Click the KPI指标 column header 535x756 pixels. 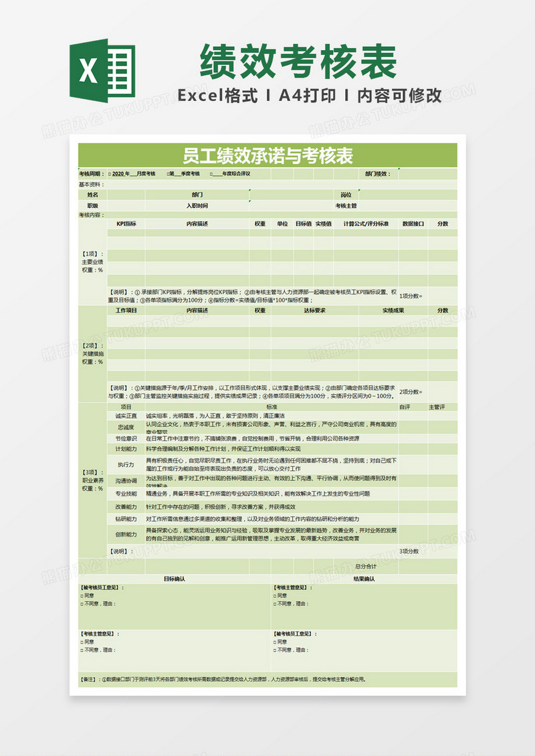tap(126, 223)
